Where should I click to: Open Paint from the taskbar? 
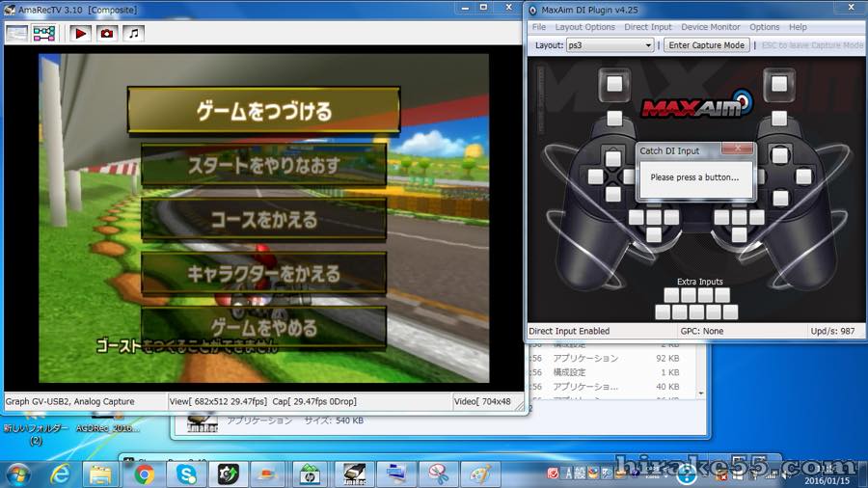480,474
